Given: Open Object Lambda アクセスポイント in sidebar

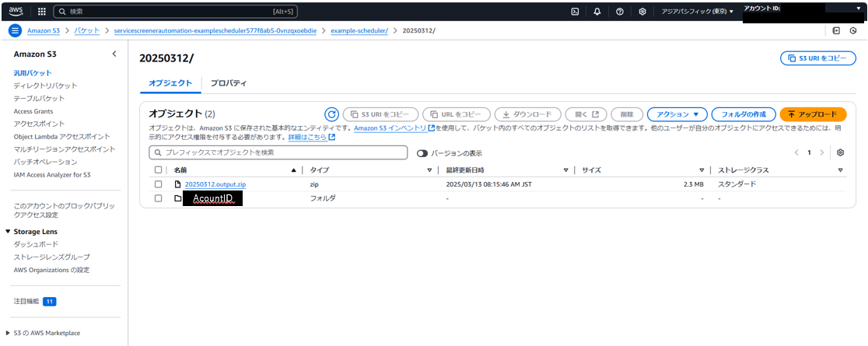Looking at the screenshot, I should (61, 136).
